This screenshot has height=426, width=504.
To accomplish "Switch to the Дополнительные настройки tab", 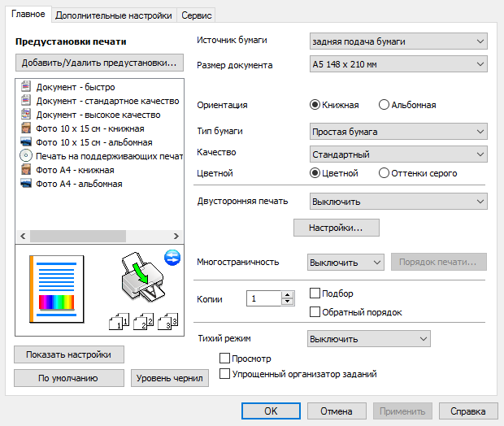I will pyautogui.click(x=114, y=15).
